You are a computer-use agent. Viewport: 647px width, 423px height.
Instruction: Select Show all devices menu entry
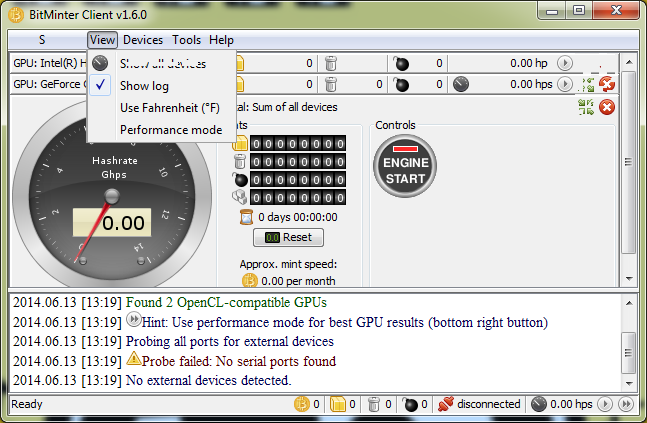[x=163, y=64]
